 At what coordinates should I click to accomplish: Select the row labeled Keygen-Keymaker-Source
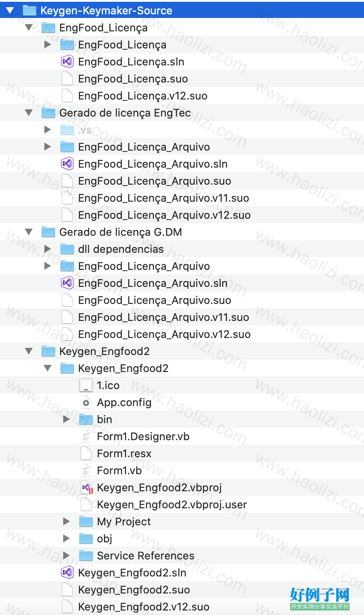click(182, 10)
